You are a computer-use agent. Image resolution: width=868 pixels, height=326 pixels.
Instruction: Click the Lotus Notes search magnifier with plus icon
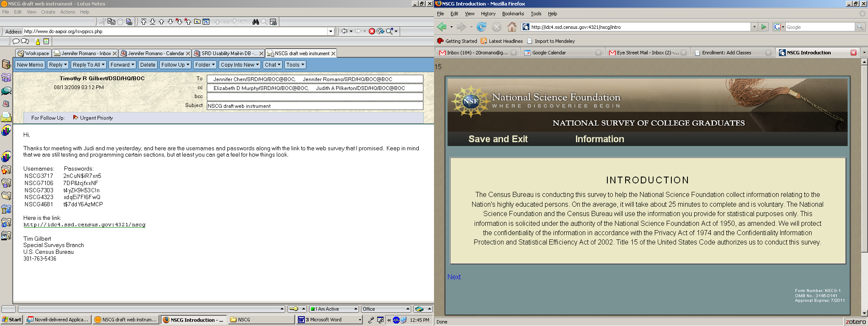(390, 31)
